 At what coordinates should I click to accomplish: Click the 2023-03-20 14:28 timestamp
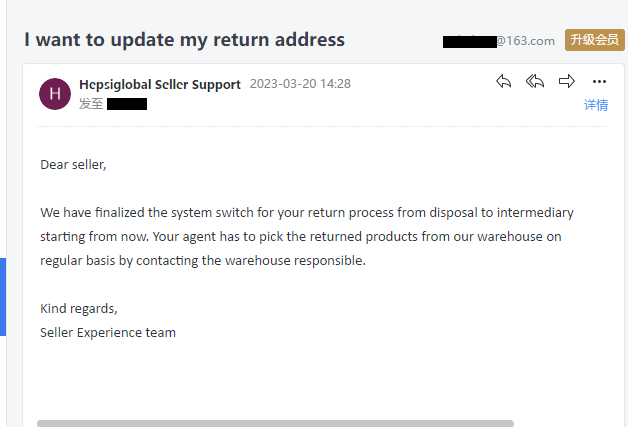point(300,84)
